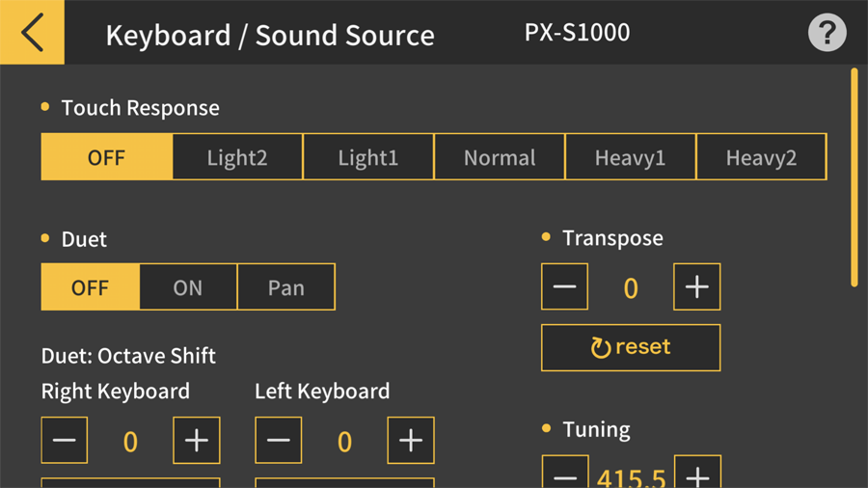
Task: Choose Light1 touch response
Action: (x=368, y=157)
